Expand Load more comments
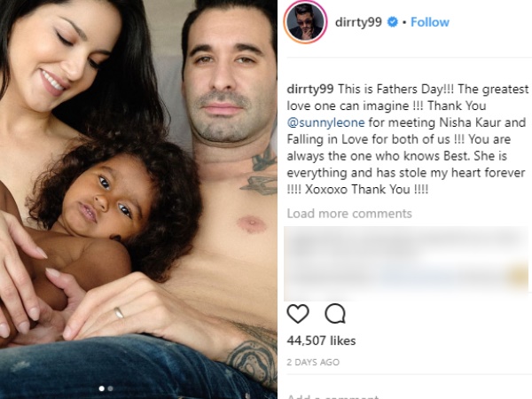532x399 pixels. 349,214
